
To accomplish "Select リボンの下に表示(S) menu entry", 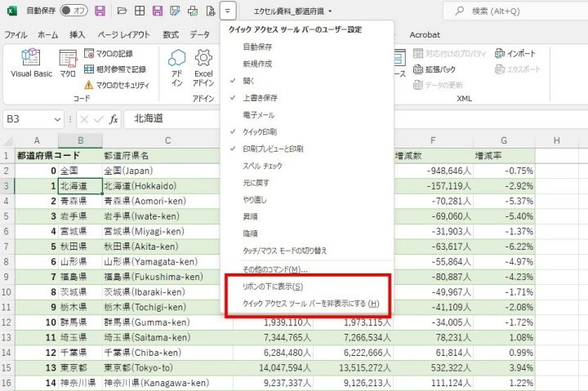I will tap(307, 287).
